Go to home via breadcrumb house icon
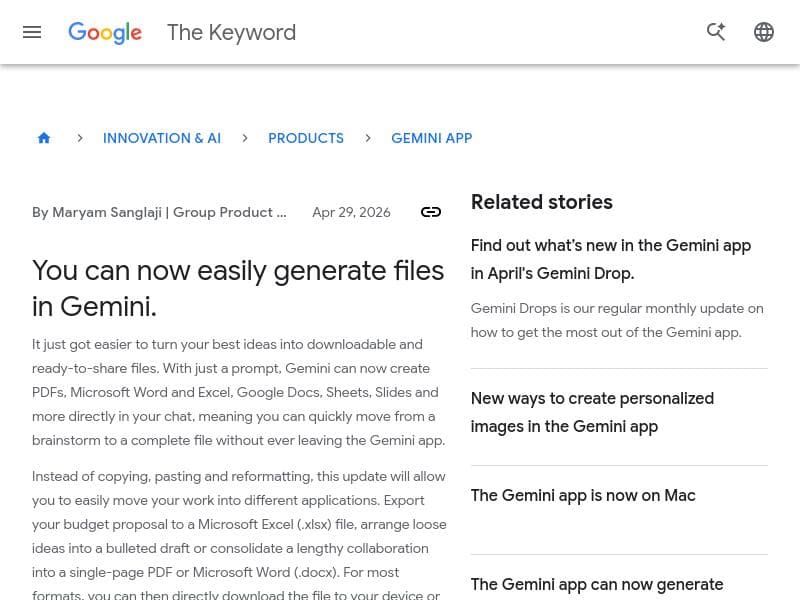 pos(44,138)
